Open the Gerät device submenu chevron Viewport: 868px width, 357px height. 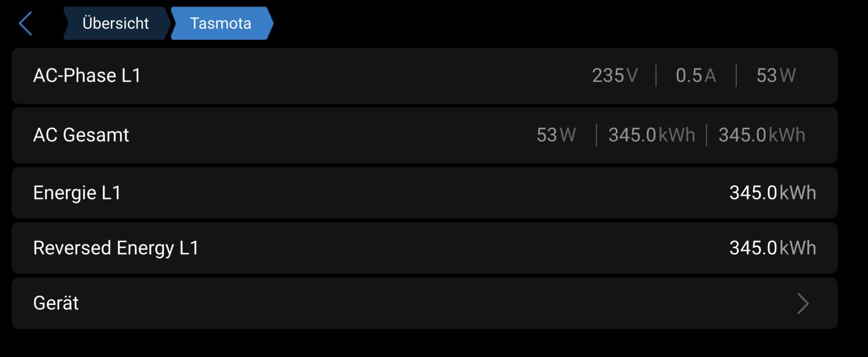tap(803, 303)
